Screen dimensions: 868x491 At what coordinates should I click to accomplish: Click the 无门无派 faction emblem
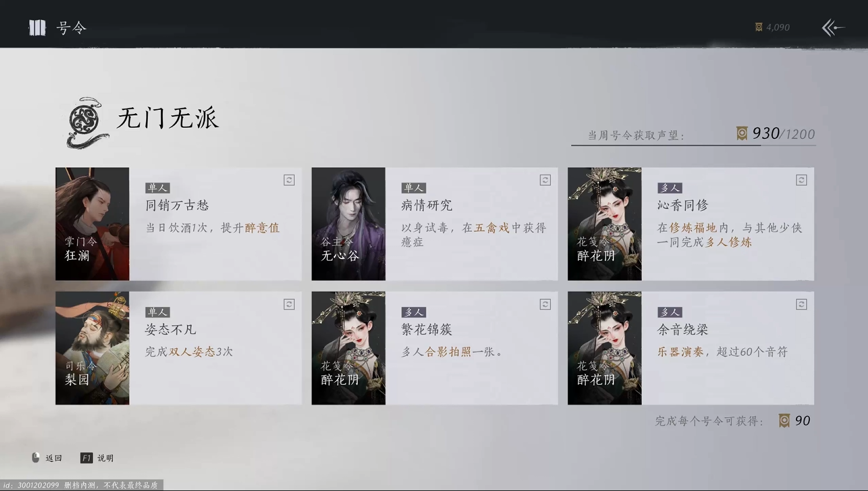click(87, 123)
